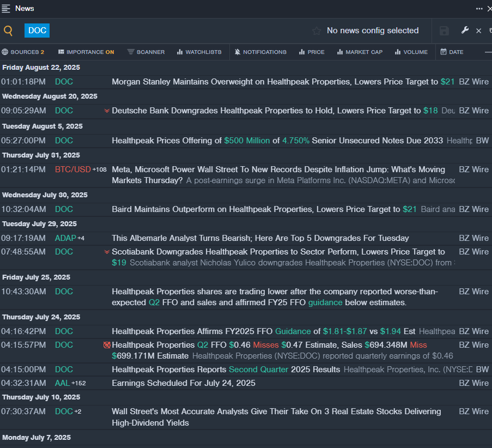Image resolution: width=492 pixels, height=448 pixels.
Task: Click DOC ticker in the 10:43:30AM row
Action: tap(64, 292)
